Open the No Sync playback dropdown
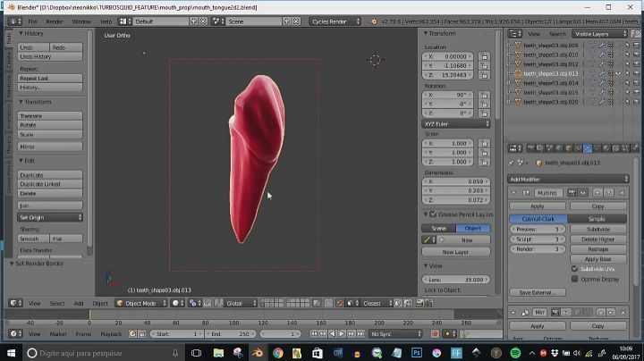The image size is (644, 361). pyautogui.click(x=395, y=334)
